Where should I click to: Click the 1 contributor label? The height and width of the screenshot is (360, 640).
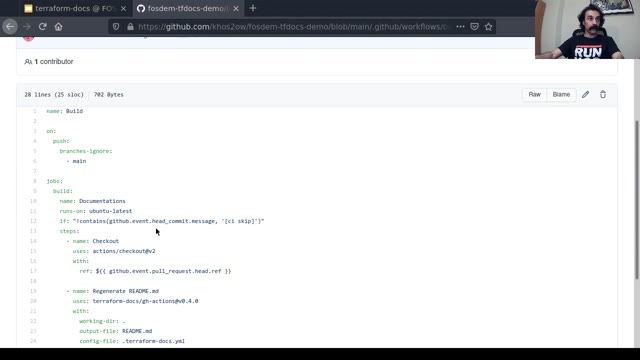pos(49,62)
